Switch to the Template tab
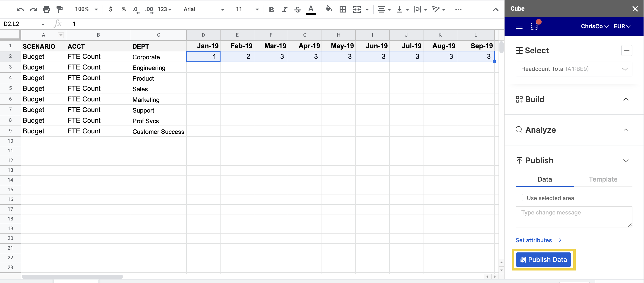 tap(603, 179)
